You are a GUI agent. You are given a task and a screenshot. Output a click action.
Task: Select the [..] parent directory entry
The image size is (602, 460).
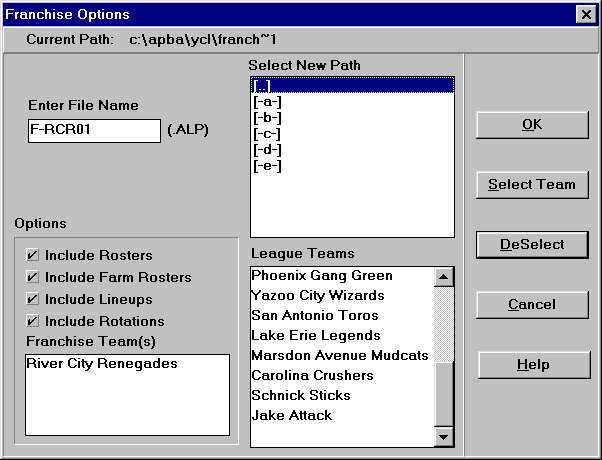click(x=263, y=86)
